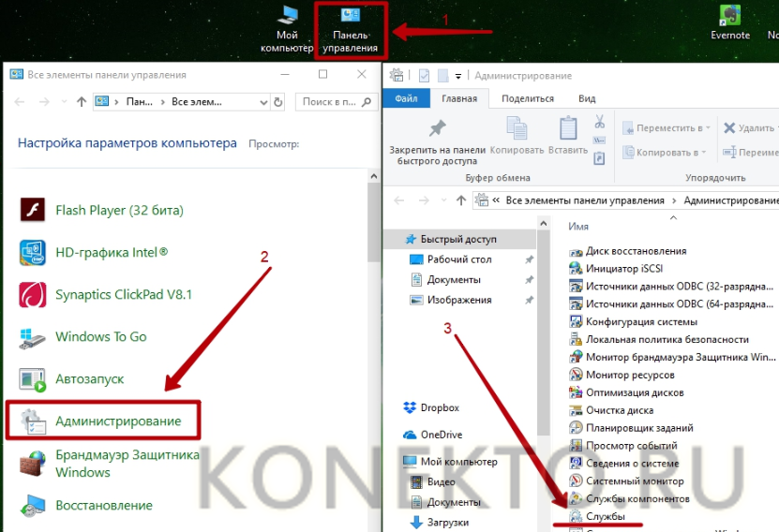Click the properties icon in quick access toolbar
Image resolution: width=779 pixels, height=532 pixels.
pyautogui.click(x=424, y=76)
